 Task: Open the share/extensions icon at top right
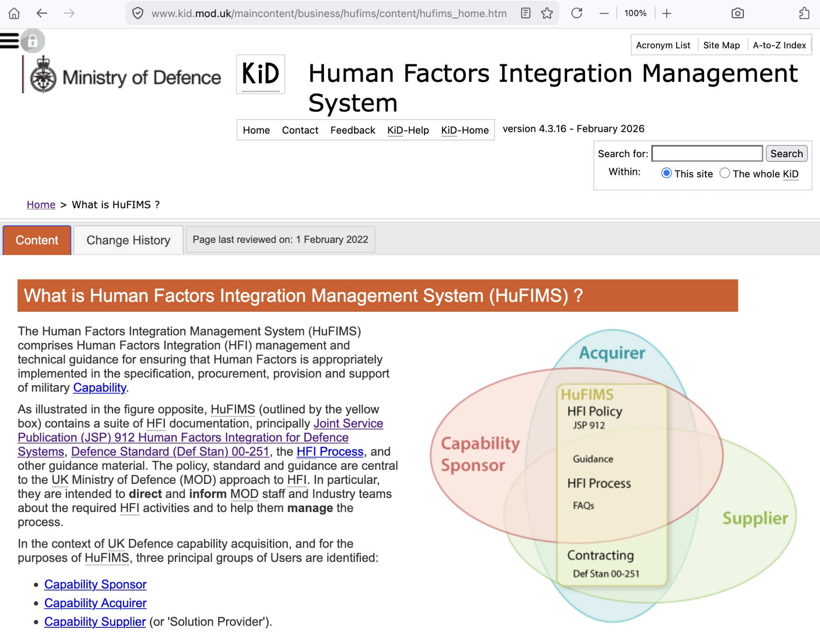pos(804,13)
